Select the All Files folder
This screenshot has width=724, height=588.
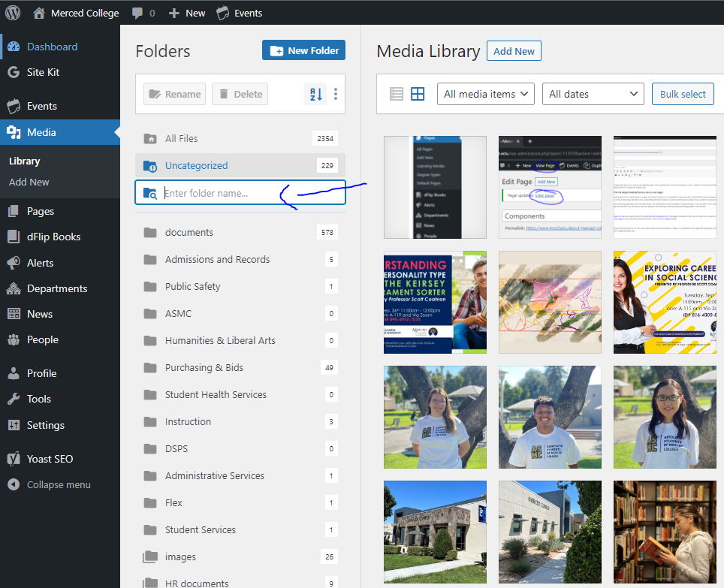(x=240, y=138)
